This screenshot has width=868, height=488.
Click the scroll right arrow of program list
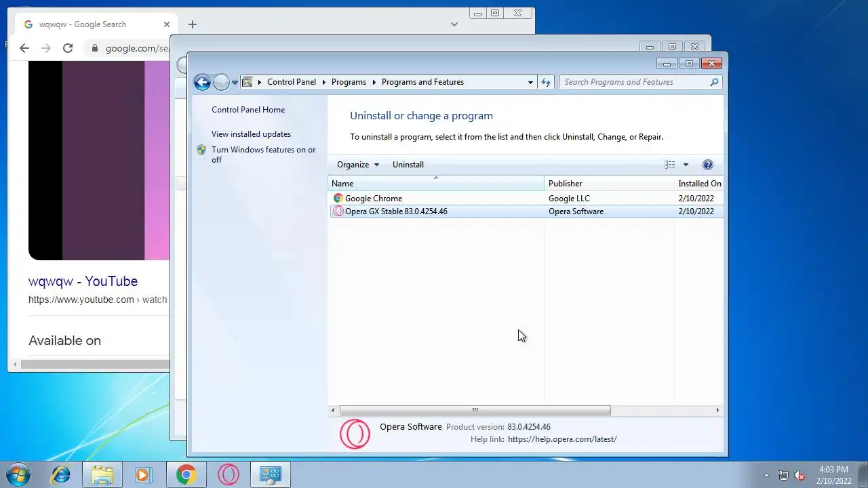tap(717, 410)
